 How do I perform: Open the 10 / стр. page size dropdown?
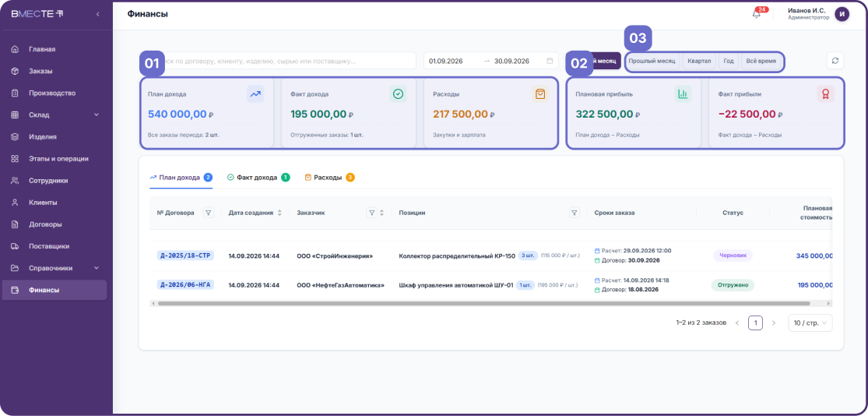coord(810,323)
